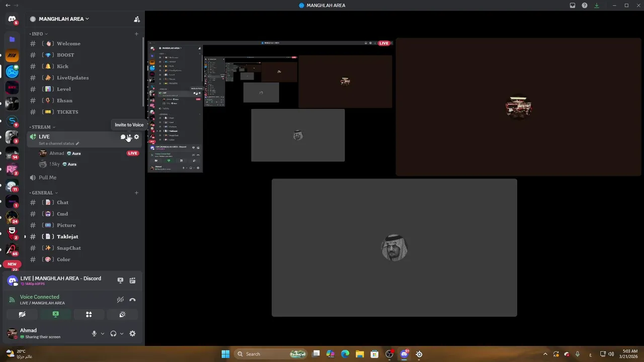Open the Discord inbox icon in title bar
644x362 pixels.
tap(573, 6)
